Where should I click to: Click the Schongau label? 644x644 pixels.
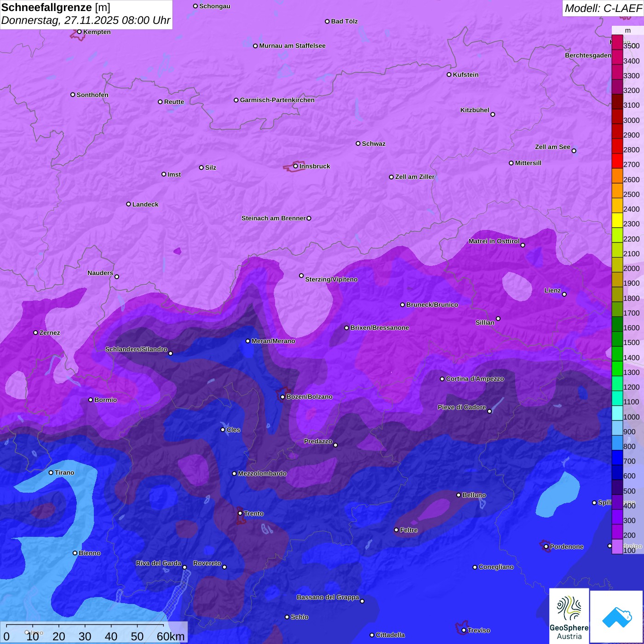(215, 6)
